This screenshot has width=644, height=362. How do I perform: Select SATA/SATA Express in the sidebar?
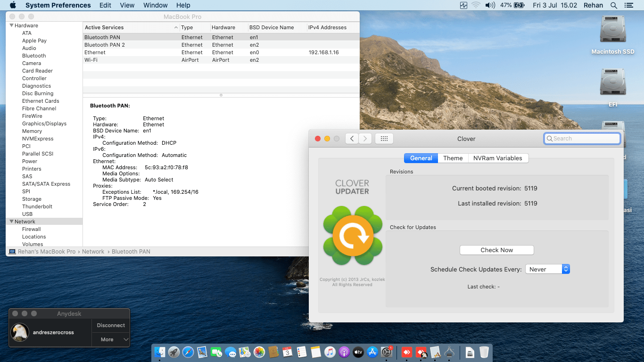click(46, 184)
